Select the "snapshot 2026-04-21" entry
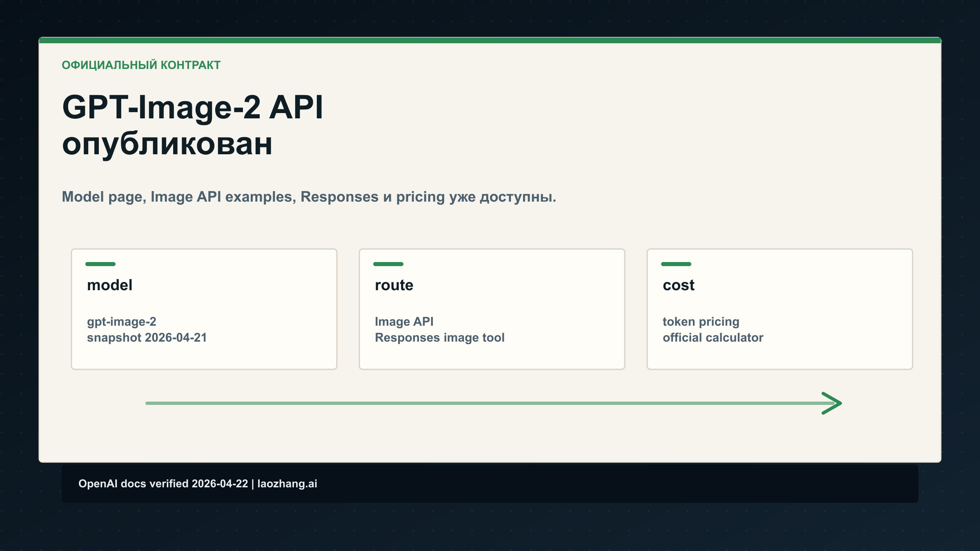 click(x=147, y=338)
